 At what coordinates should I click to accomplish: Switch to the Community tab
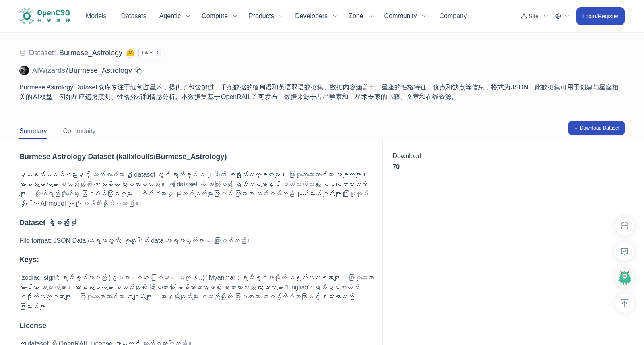(79, 131)
